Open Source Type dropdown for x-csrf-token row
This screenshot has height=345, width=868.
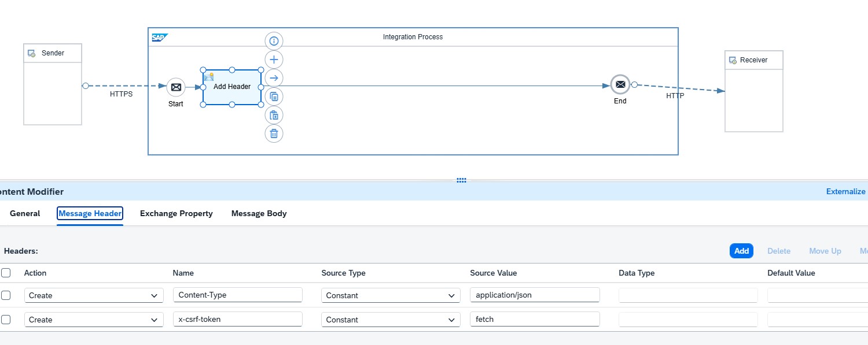[391, 320]
